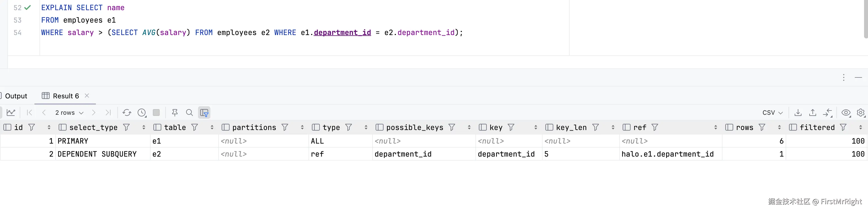This screenshot has height=212, width=868.
Task: Click the department_id link in query
Action: point(342,33)
